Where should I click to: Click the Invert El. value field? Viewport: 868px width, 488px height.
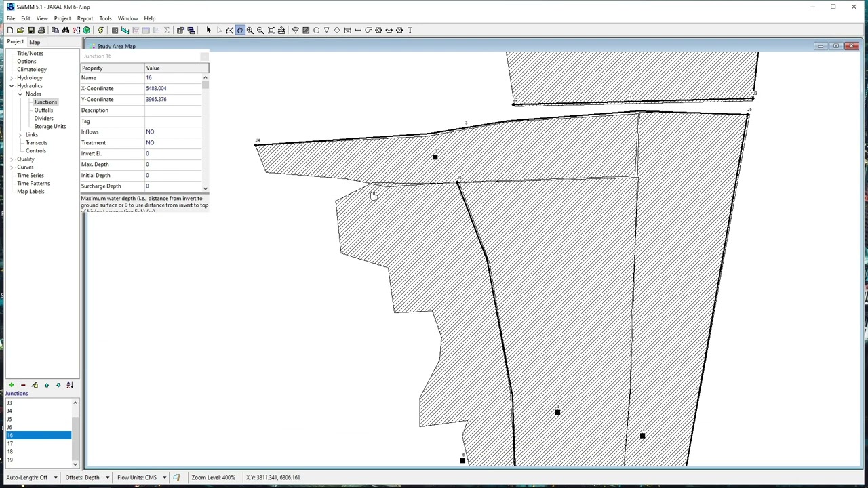point(173,154)
